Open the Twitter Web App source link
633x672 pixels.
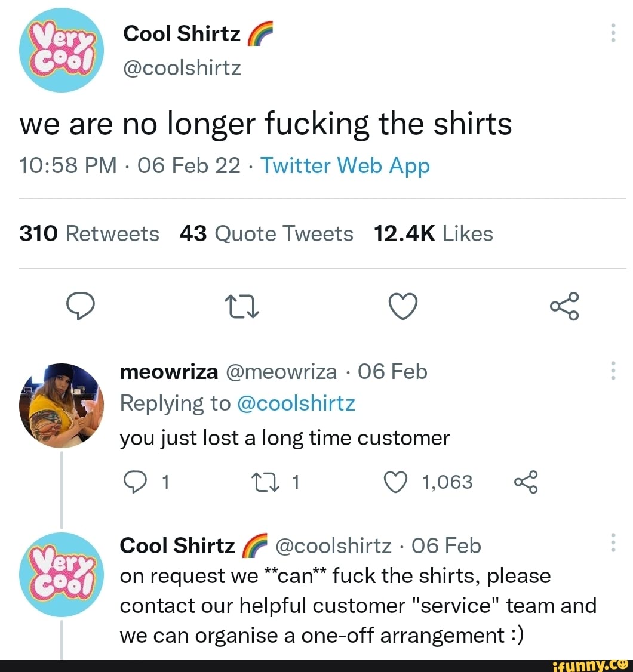[x=345, y=165]
